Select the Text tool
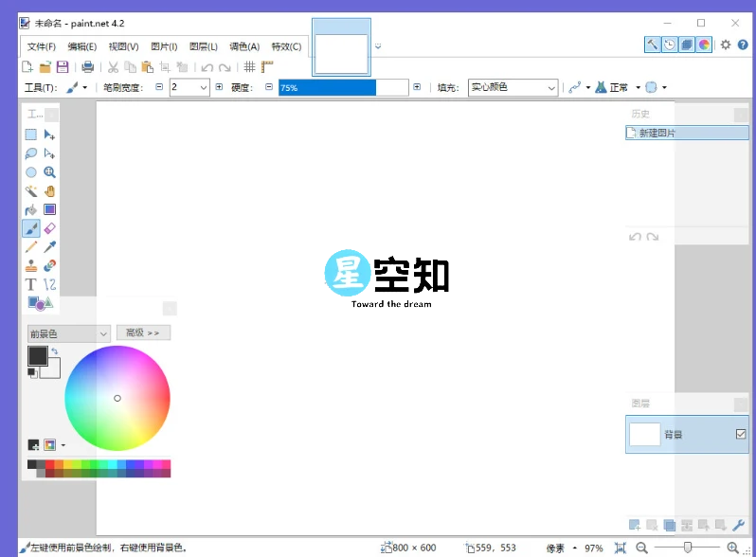Viewport: 756px width, 557px height. (31, 284)
